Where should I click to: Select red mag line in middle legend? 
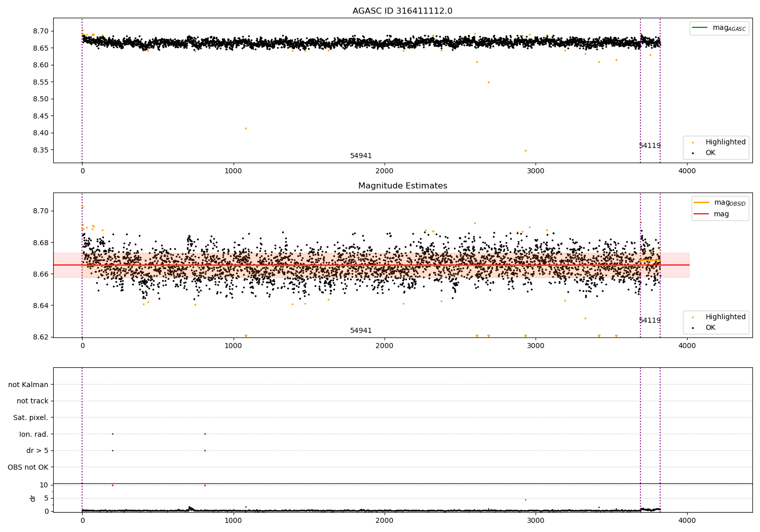click(x=702, y=214)
